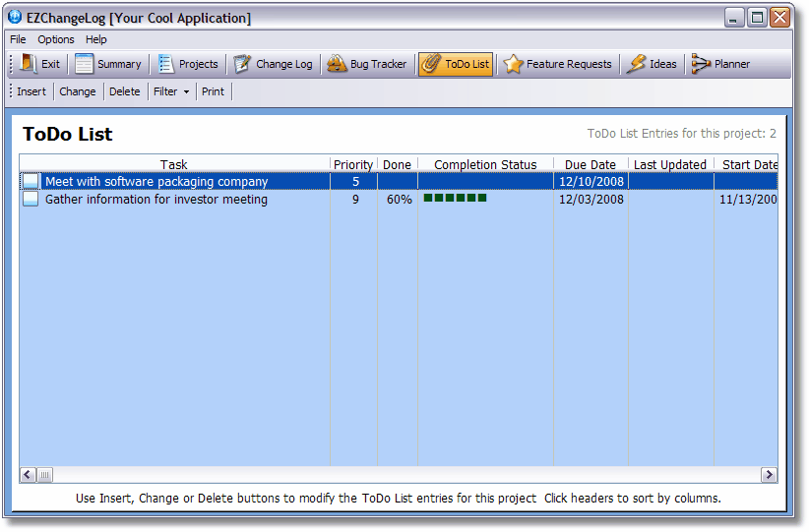Click the Insert button
809x532 pixels.
(31, 91)
